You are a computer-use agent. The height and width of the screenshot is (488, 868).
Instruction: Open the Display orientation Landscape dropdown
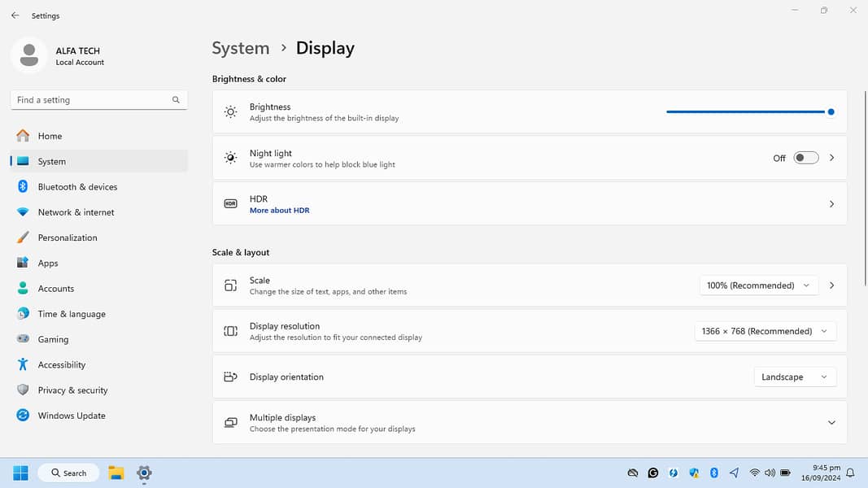coord(795,377)
